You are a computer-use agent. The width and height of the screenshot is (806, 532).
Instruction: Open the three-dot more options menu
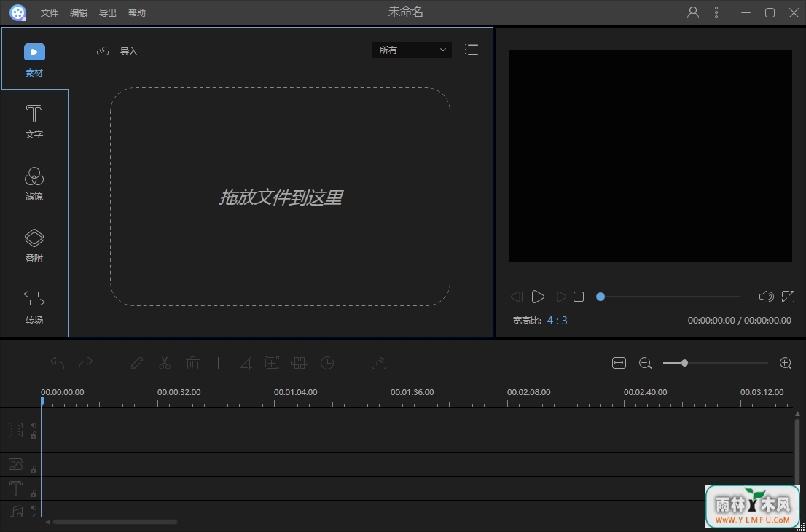point(716,13)
